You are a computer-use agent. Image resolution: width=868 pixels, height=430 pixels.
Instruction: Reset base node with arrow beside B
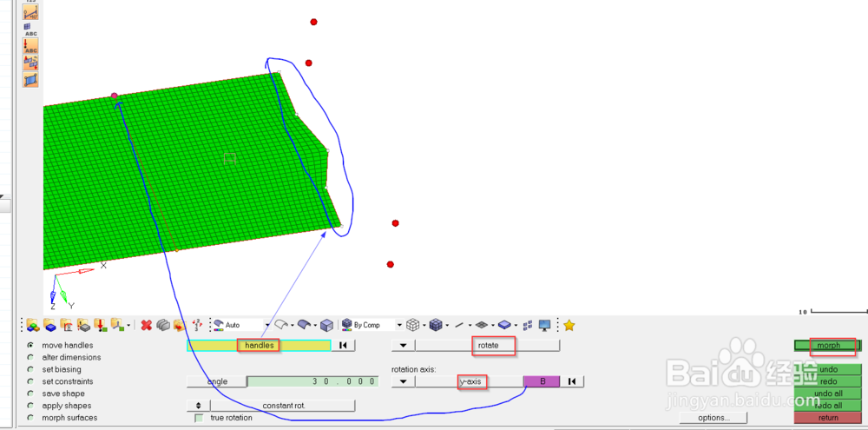tap(572, 381)
